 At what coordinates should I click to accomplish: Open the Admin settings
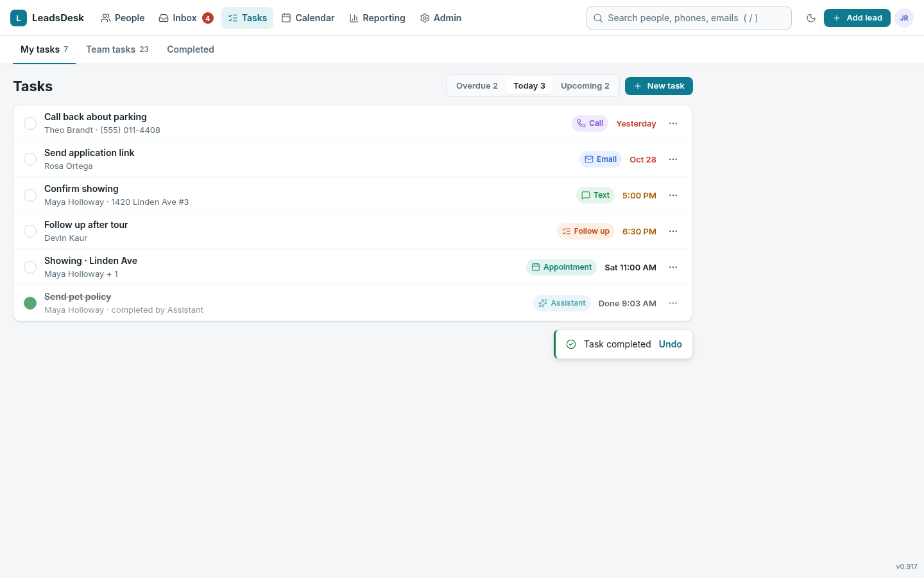tap(441, 18)
